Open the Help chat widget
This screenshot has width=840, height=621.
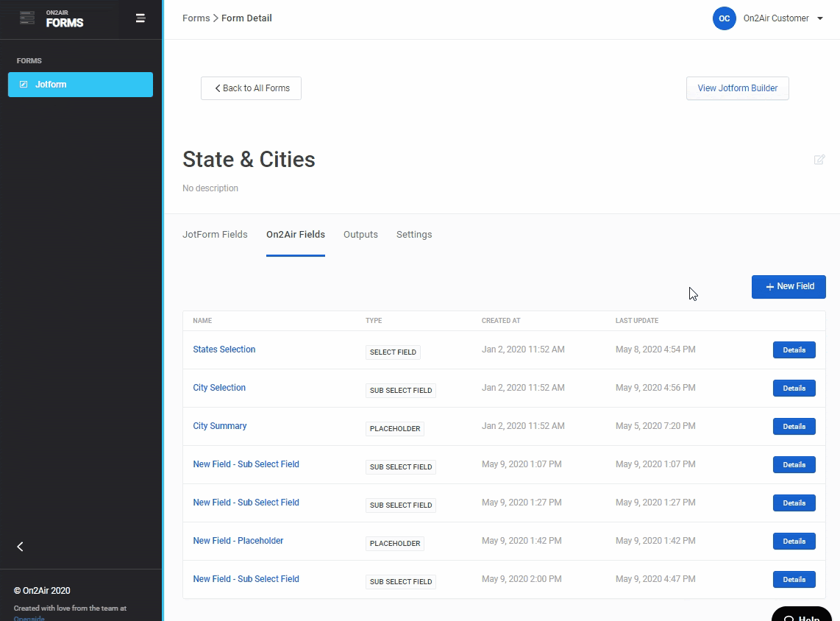point(802,615)
